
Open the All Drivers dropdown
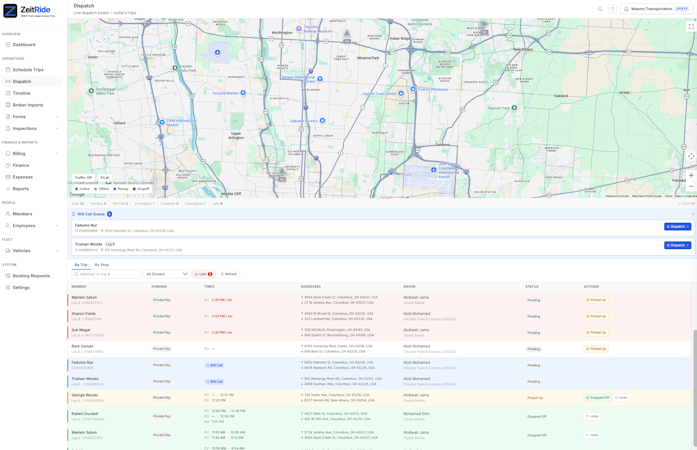(x=167, y=274)
